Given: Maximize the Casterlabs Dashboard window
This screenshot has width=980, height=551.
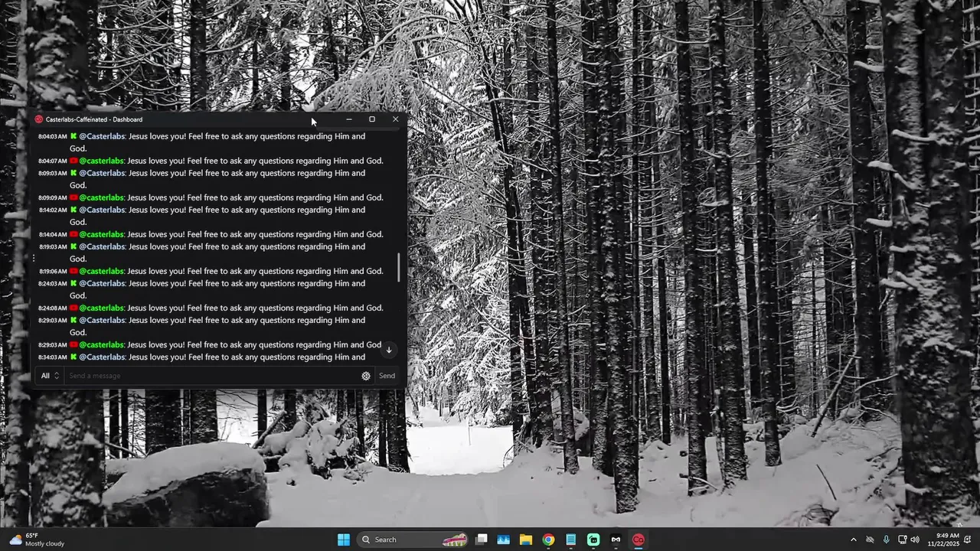Looking at the screenshot, I should click(x=372, y=119).
